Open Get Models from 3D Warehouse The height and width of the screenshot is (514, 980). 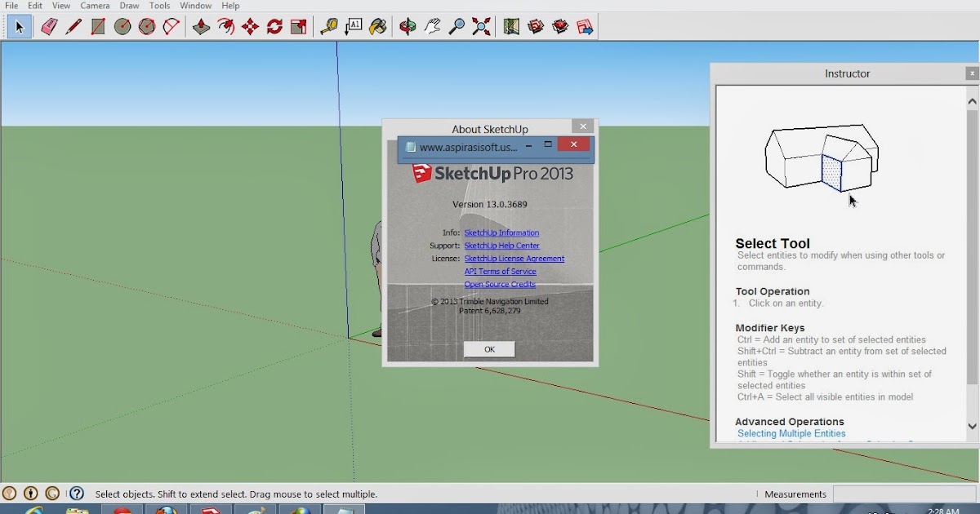tap(536, 27)
